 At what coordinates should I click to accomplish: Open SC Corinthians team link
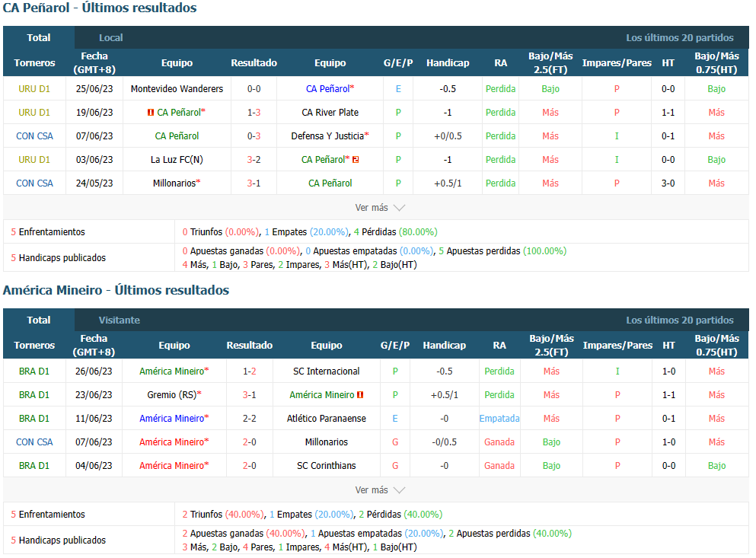327,466
